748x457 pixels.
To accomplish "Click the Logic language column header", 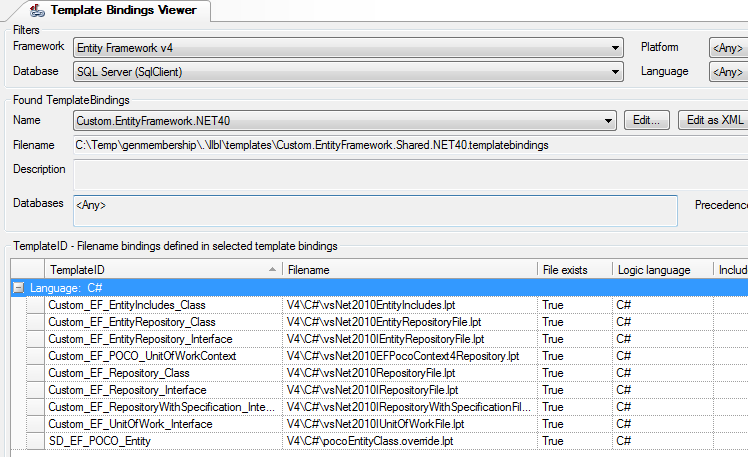I will (660, 270).
